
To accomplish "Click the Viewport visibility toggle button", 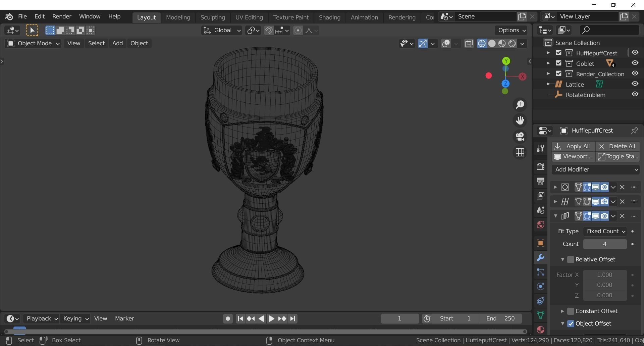I will tap(573, 156).
